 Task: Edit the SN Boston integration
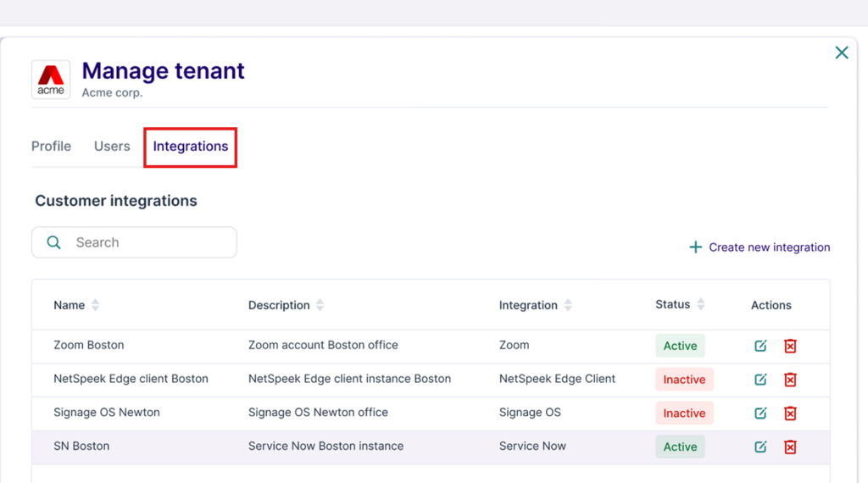[x=760, y=447]
